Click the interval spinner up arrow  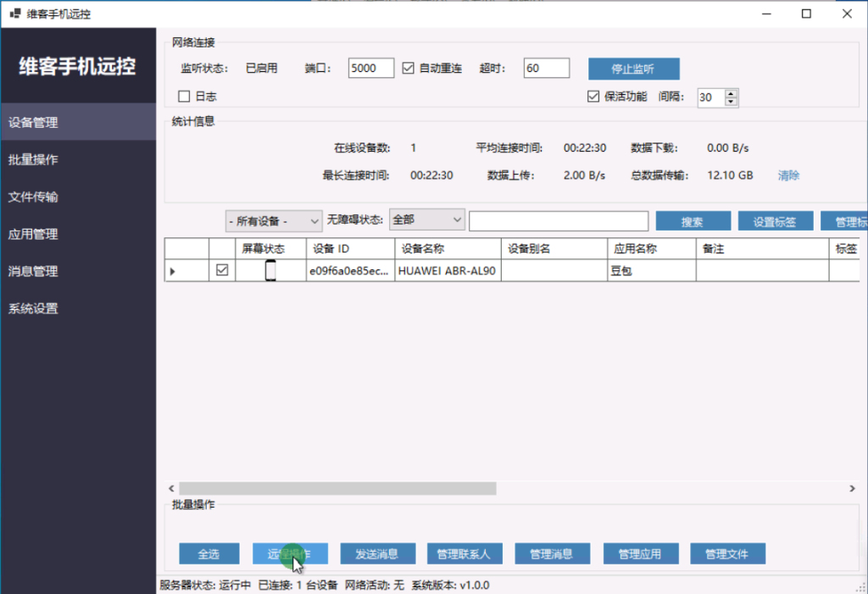[x=732, y=93]
